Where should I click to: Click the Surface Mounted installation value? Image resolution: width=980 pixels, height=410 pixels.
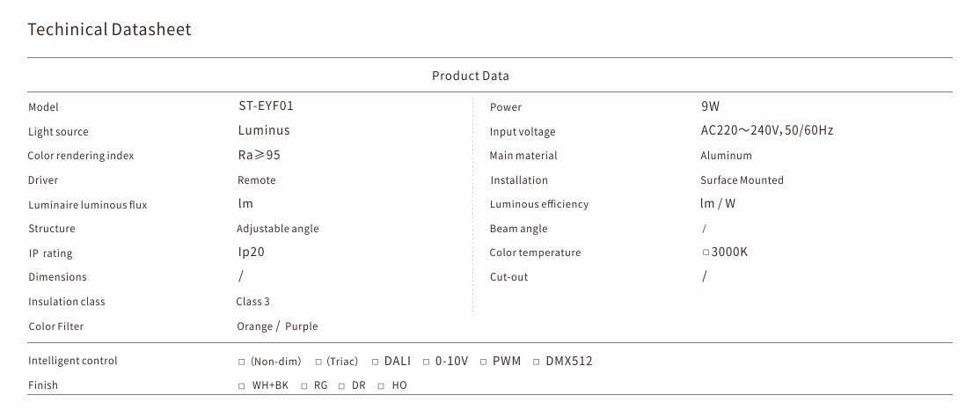(x=742, y=180)
